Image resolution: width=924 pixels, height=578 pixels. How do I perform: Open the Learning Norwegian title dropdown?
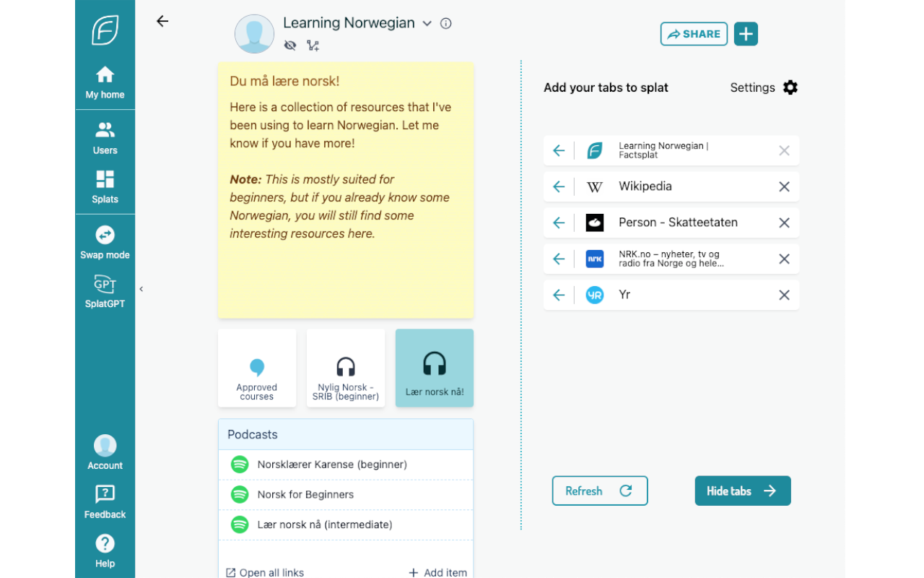click(x=427, y=23)
